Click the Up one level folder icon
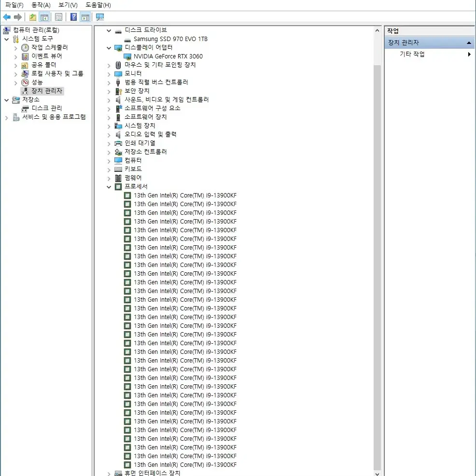The image size is (476, 476). point(32,17)
